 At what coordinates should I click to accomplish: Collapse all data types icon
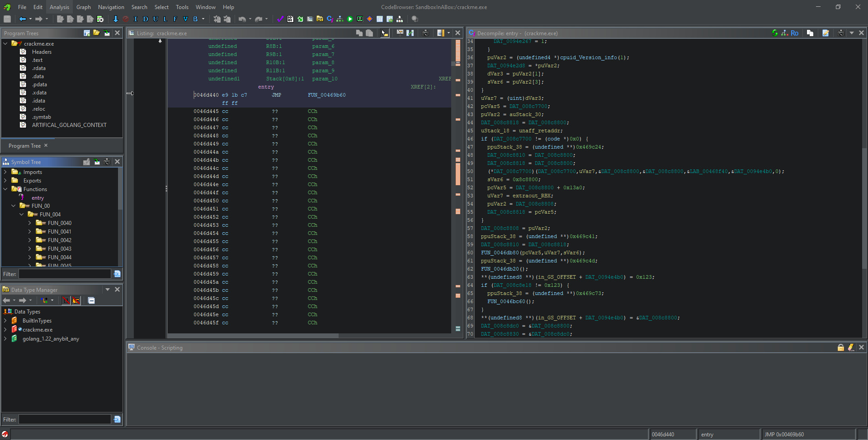point(91,300)
